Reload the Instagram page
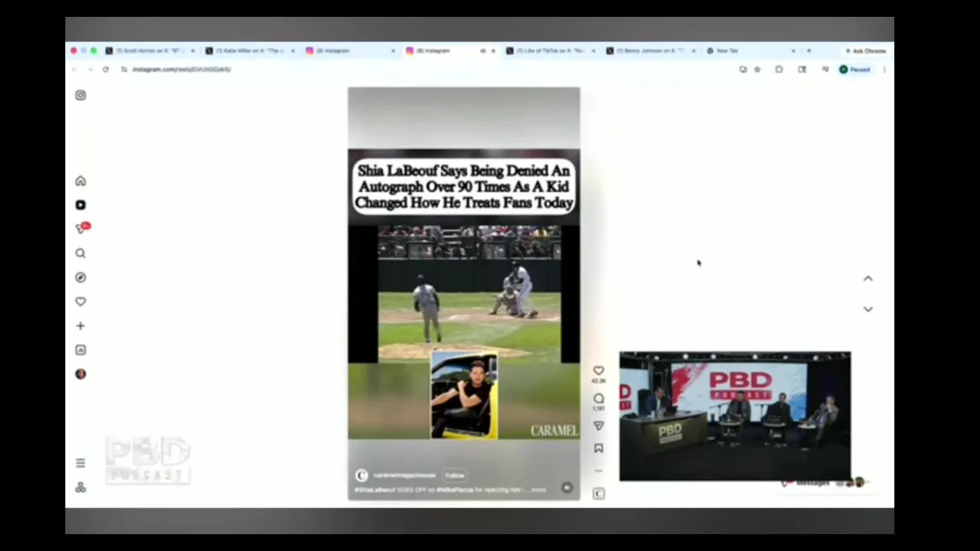This screenshot has height=551, width=980. [106, 70]
